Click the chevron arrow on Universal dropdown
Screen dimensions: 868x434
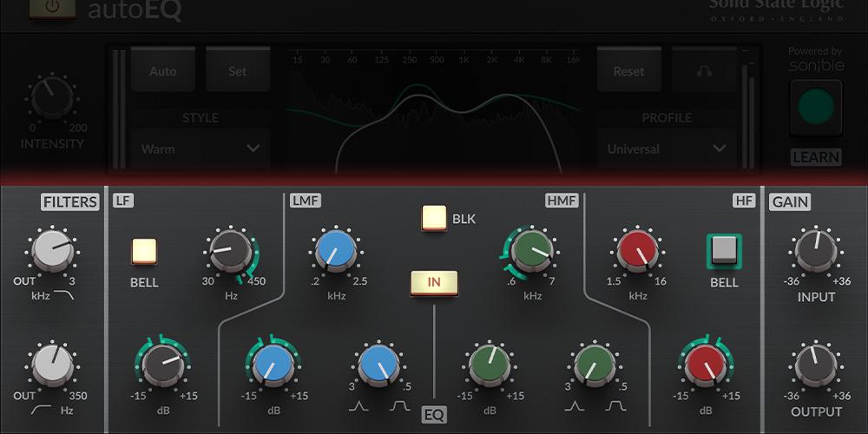[x=719, y=149]
